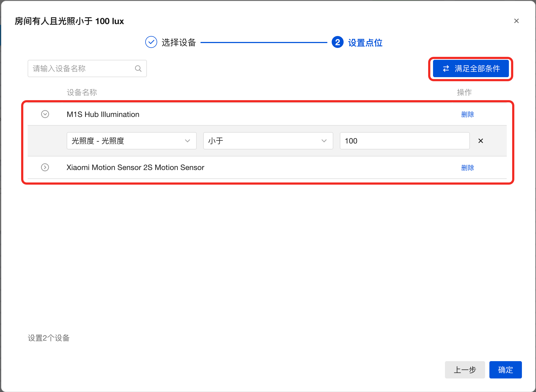Open the 光照度 - 光照度 property dropdown
This screenshot has height=392, width=536.
pos(131,141)
